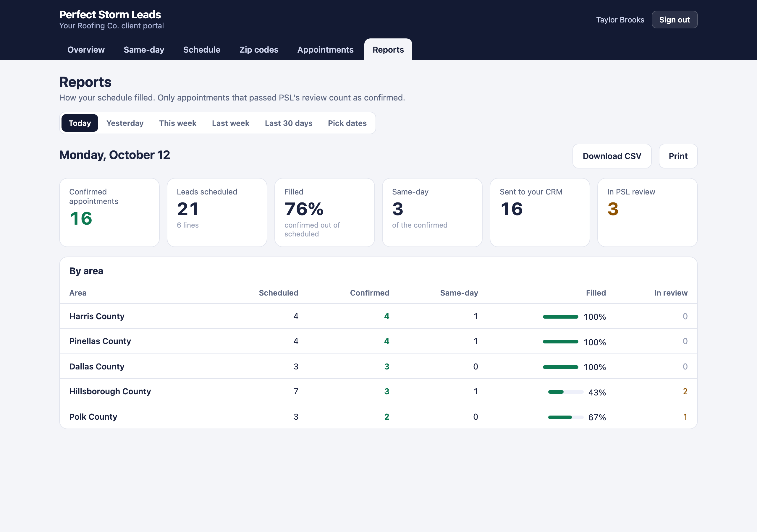Click the Same-day column header
The height and width of the screenshot is (532, 757).
tap(459, 293)
